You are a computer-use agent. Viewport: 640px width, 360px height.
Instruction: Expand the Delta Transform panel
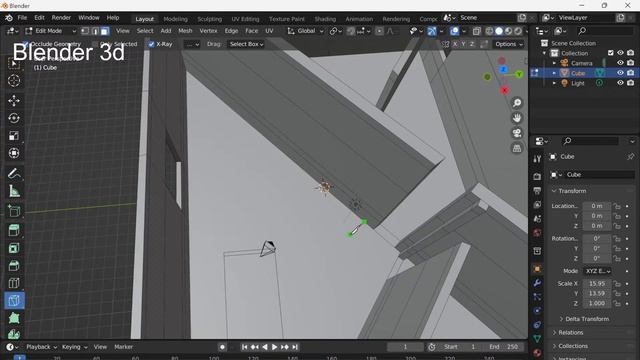pos(587,319)
